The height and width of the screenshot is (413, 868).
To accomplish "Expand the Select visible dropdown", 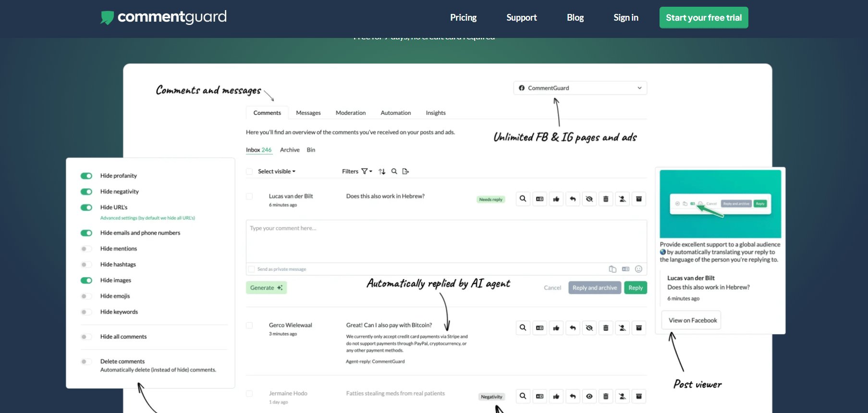I will 277,171.
